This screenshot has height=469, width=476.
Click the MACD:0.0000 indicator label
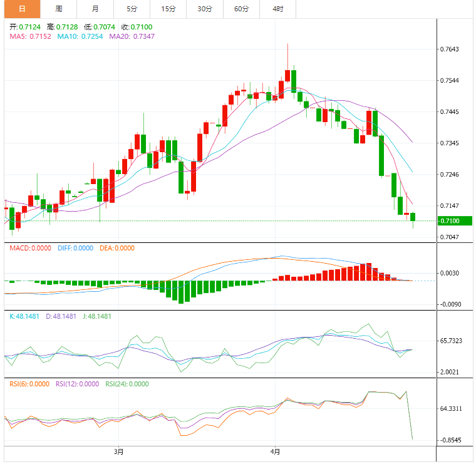coord(30,249)
